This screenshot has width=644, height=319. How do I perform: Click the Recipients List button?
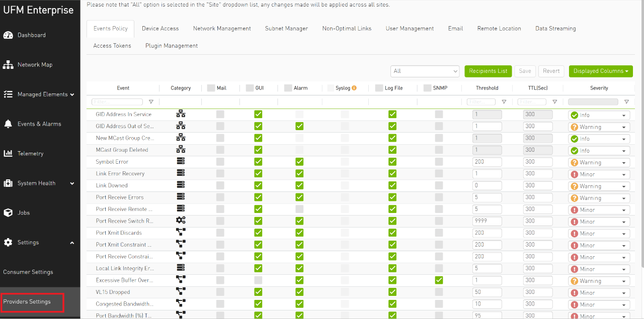point(488,71)
